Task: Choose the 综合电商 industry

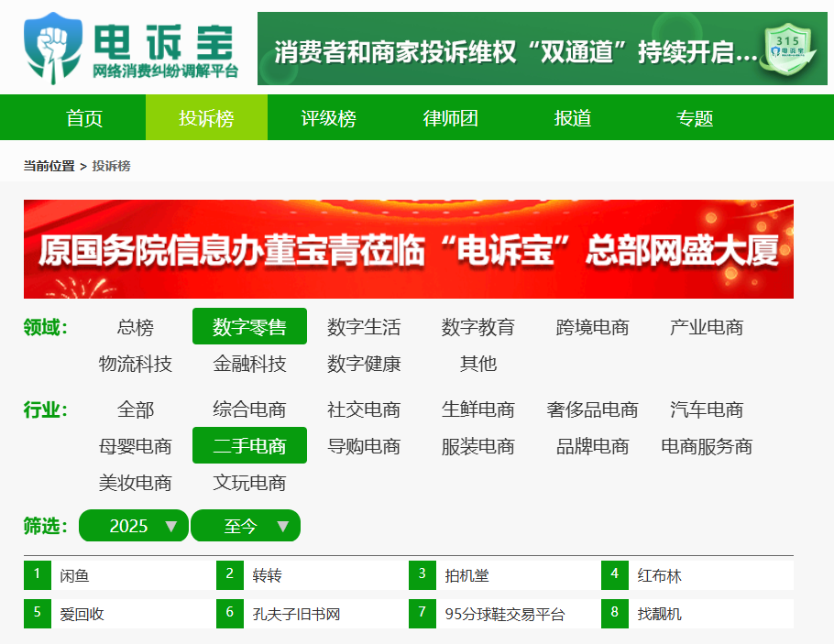Action: point(249,409)
